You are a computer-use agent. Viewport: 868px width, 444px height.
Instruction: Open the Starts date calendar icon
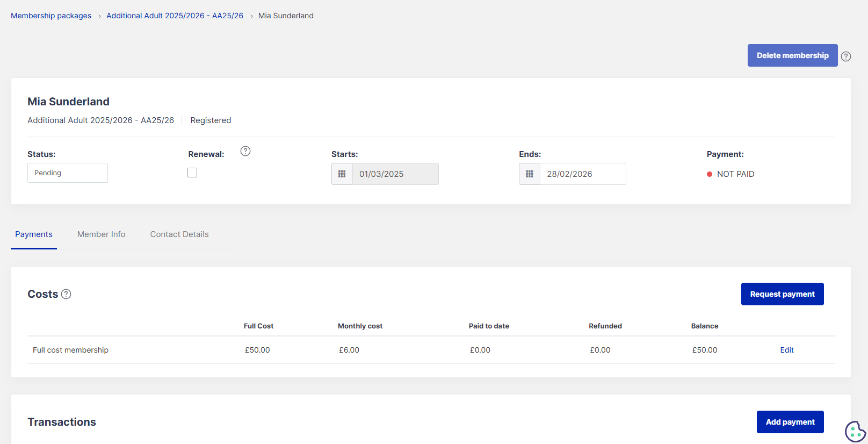pos(342,174)
